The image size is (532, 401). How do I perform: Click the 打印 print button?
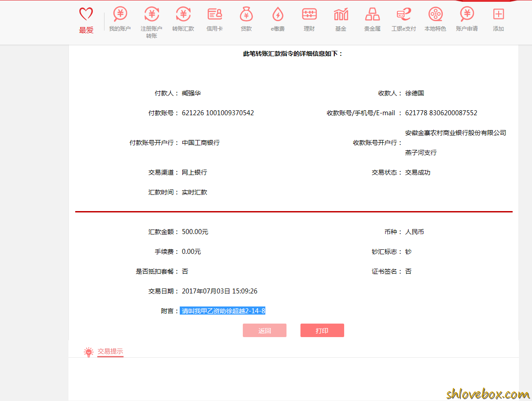coord(322,330)
